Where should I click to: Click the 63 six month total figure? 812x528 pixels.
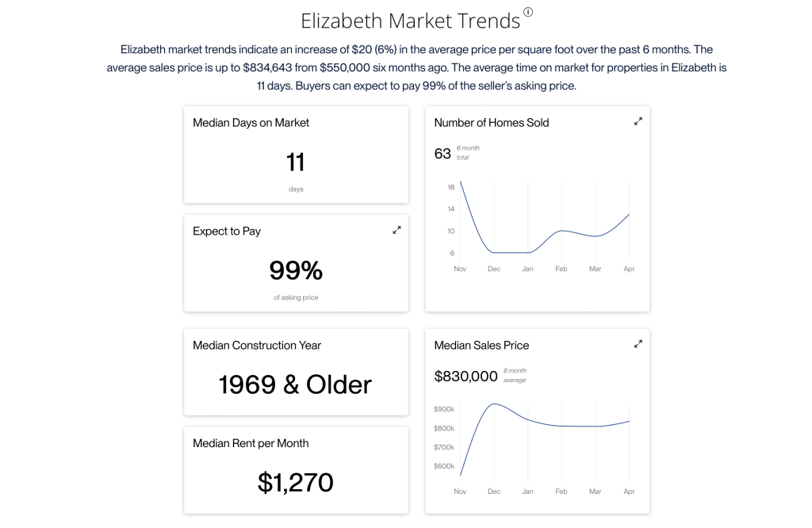[x=442, y=154]
